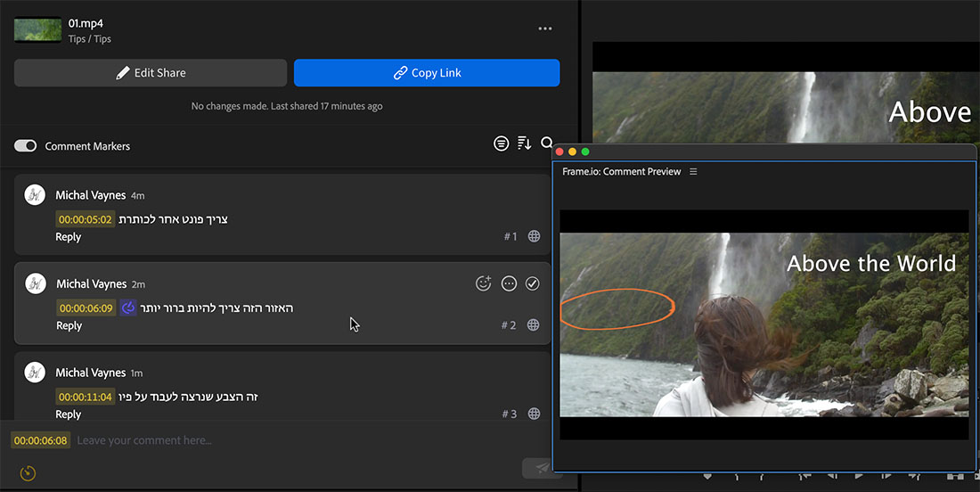Click the Comment Markers label text
980x492 pixels.
click(87, 146)
